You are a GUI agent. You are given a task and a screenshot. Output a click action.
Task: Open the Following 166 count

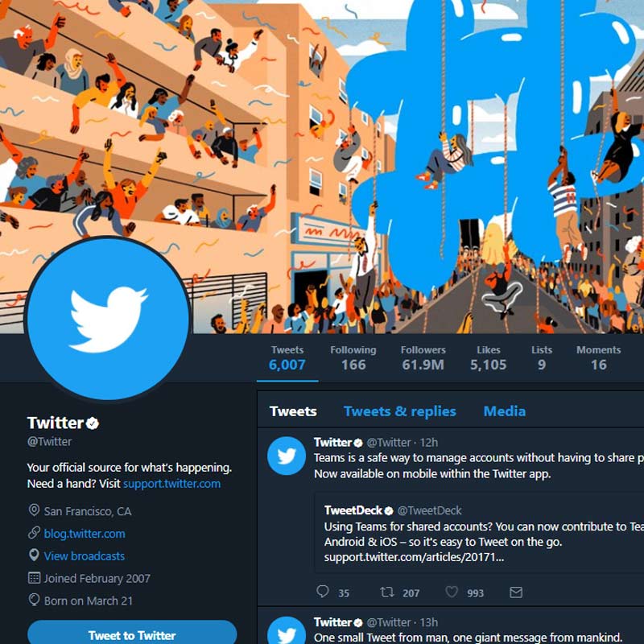click(353, 357)
